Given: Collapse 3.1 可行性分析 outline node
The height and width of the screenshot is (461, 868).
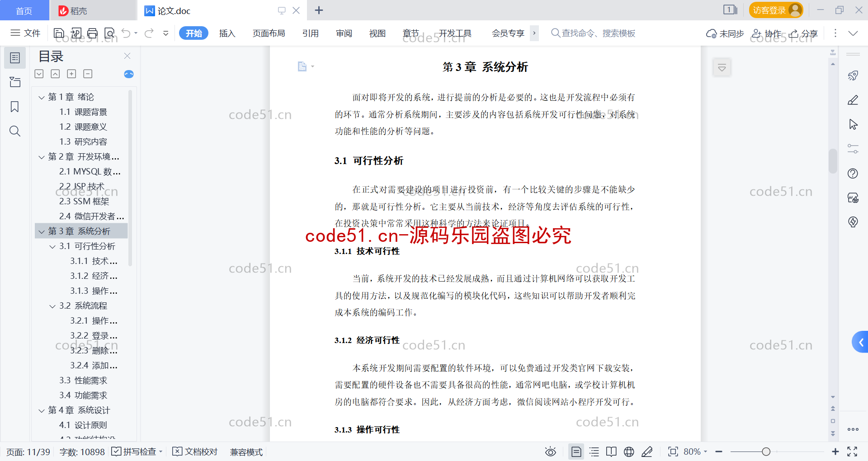Looking at the screenshot, I should click(52, 246).
